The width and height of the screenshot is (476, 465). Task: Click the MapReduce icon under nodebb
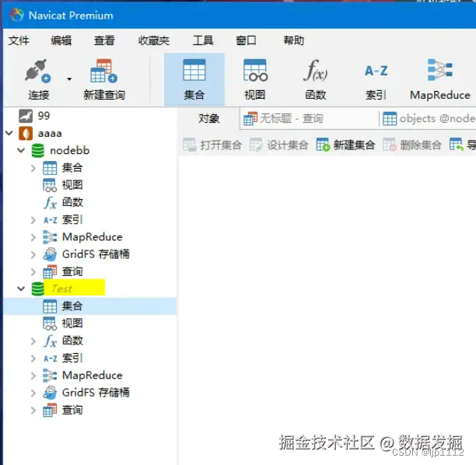click(50, 237)
